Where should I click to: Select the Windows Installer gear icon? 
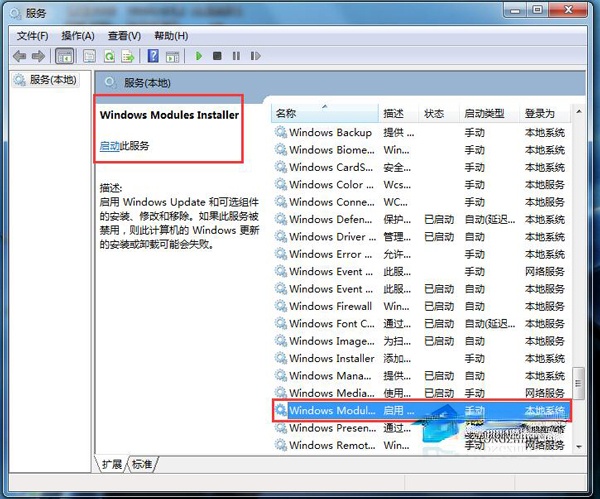[280, 358]
